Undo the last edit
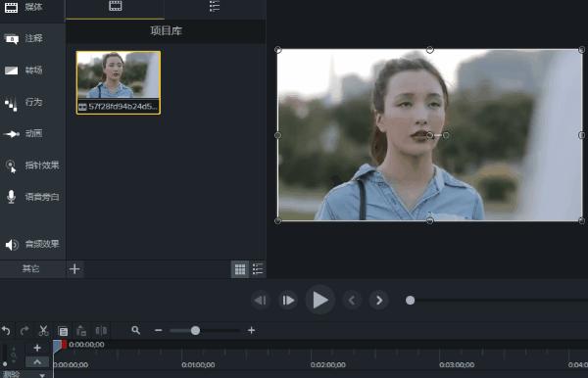Screen dimensions: 588x378 (6, 330)
